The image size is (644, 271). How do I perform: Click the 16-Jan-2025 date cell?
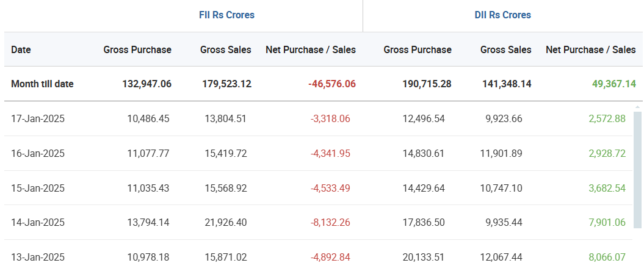[x=38, y=153]
